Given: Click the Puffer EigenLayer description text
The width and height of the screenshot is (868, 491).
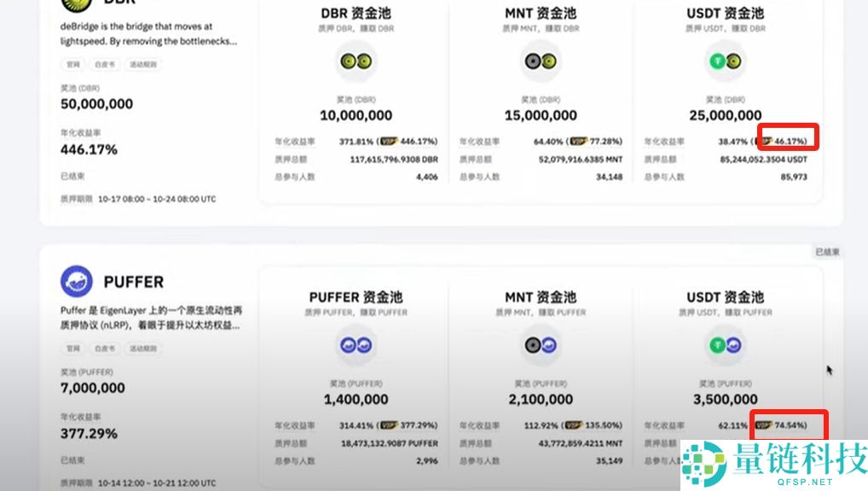Looking at the screenshot, I should click(151, 318).
